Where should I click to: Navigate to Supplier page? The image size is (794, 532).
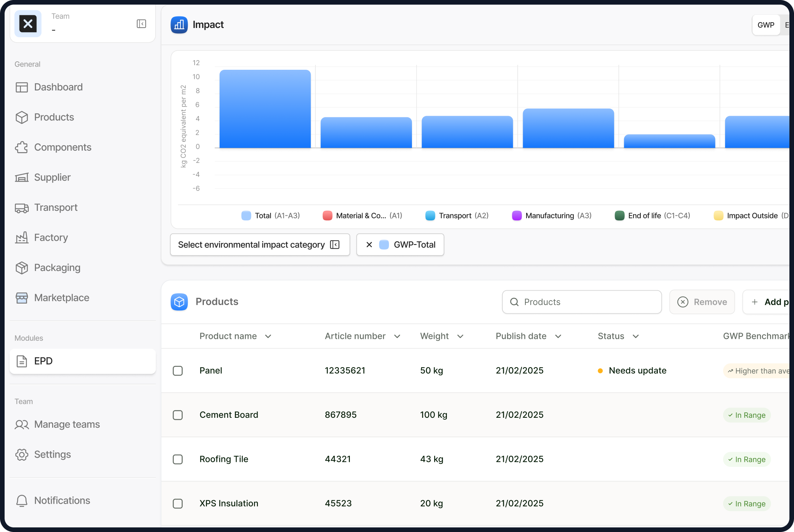point(52,177)
